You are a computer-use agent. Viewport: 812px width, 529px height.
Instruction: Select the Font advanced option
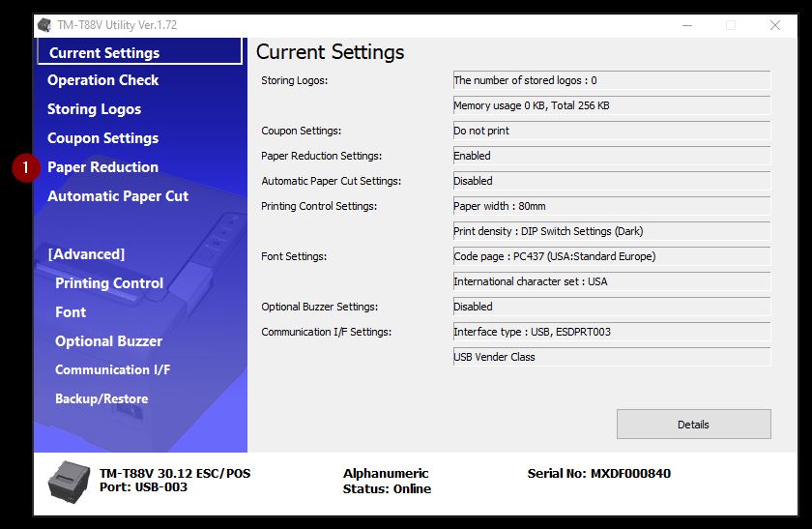(x=71, y=312)
